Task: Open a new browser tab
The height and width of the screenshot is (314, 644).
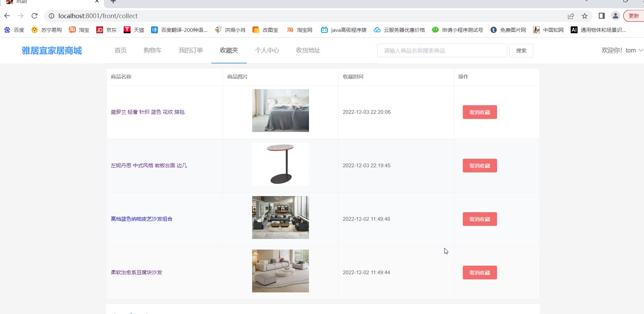Action: click(113, 1)
